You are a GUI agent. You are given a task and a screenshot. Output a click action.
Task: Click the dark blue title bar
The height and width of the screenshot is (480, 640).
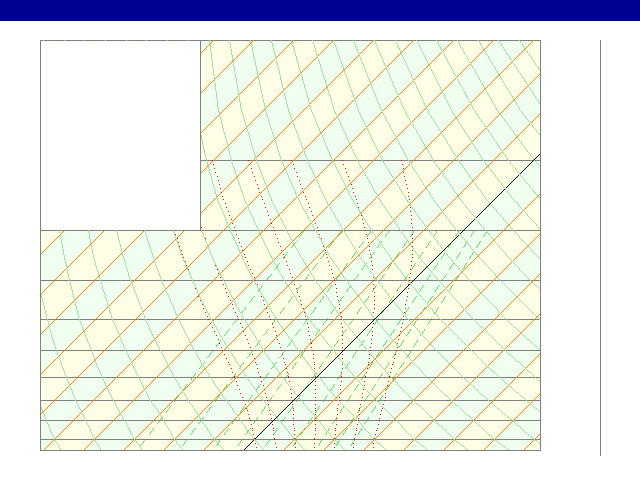[x=320, y=10]
